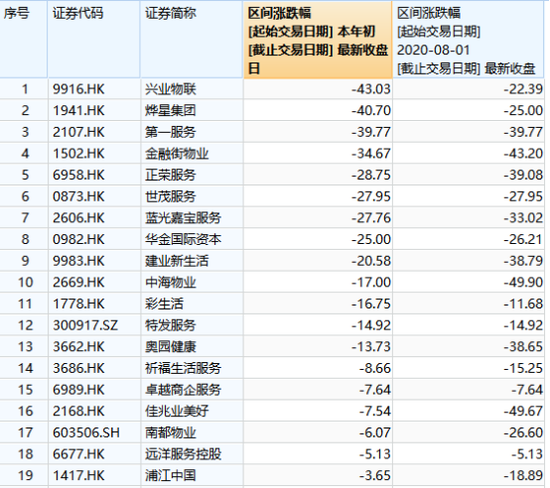Select stock code 2669.HK
The width and height of the screenshot is (550, 488).
click(x=79, y=282)
